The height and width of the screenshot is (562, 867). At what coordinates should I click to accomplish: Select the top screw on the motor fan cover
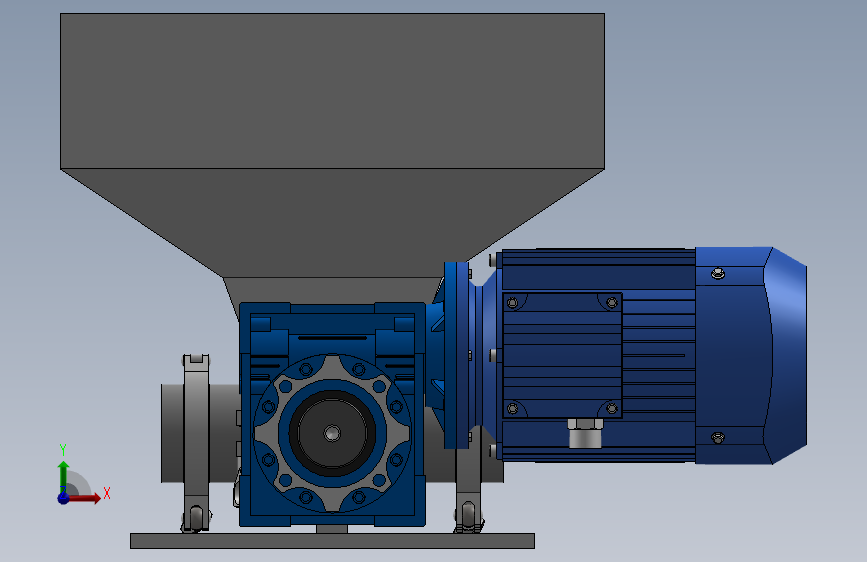(718, 273)
